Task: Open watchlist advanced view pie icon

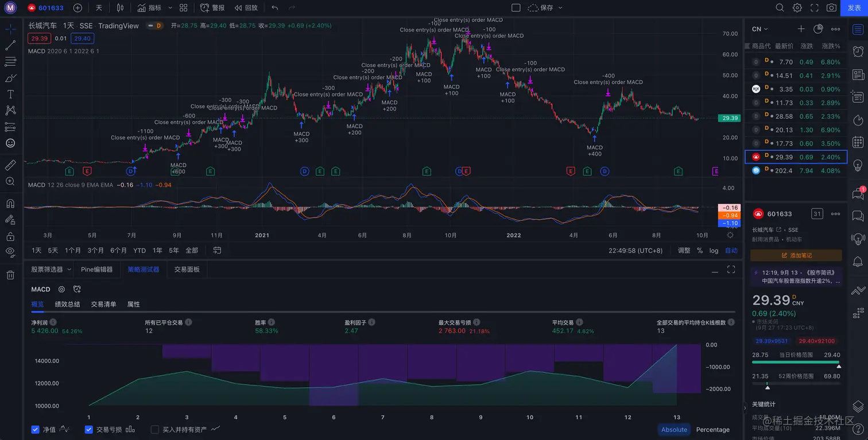Action: (818, 29)
